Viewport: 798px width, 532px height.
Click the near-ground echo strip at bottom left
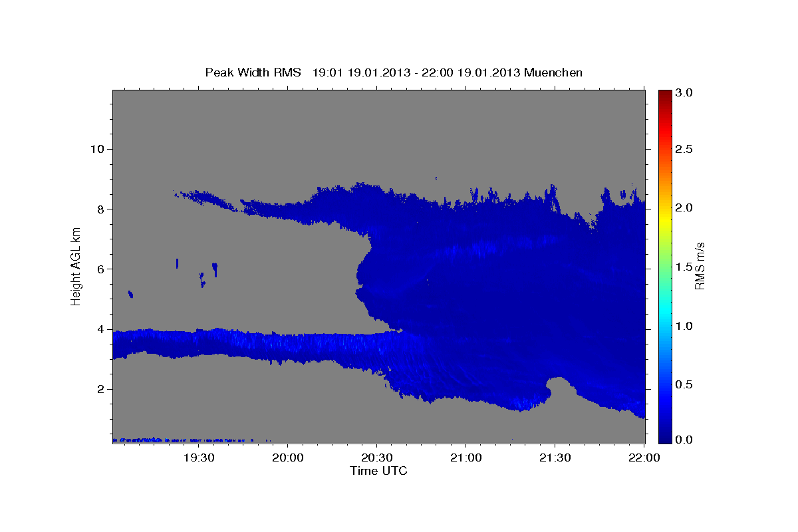180,440
